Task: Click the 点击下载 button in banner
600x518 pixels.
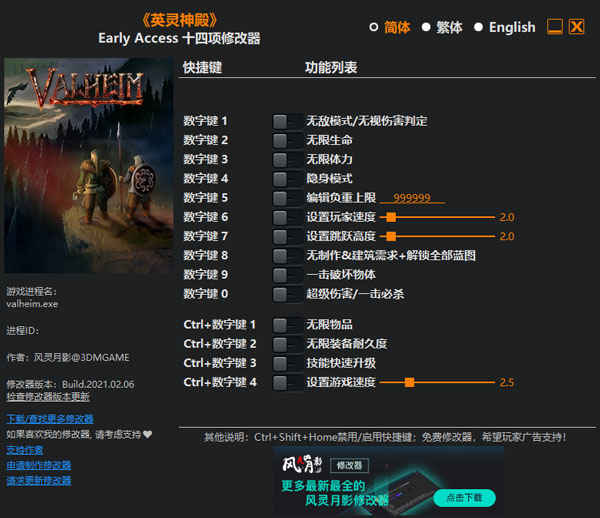Action: (x=463, y=497)
